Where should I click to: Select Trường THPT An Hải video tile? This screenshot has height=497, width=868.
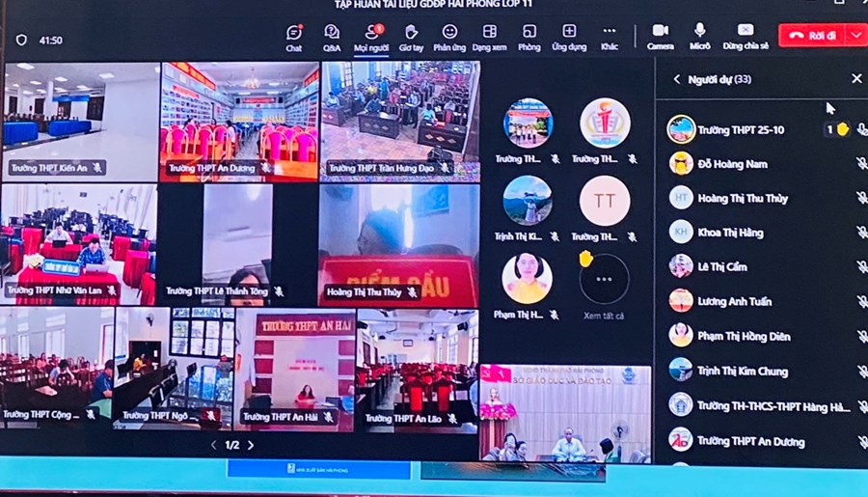[295, 367]
